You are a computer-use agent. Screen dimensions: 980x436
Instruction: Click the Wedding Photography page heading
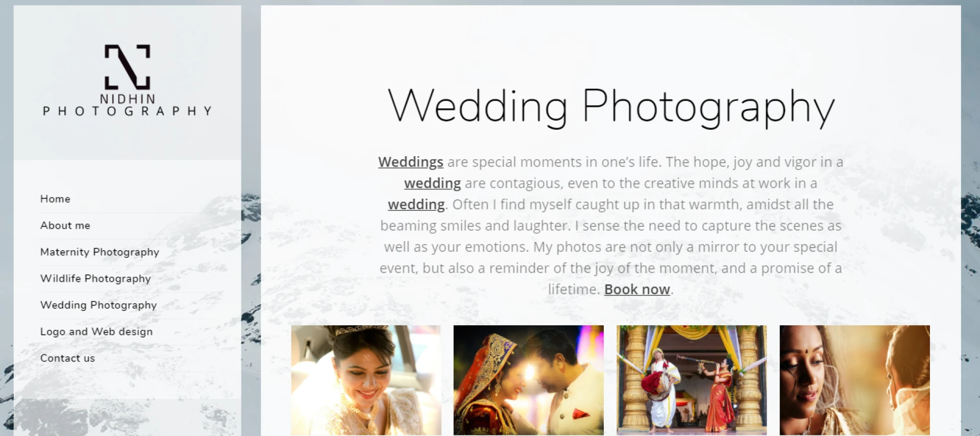[x=611, y=106]
